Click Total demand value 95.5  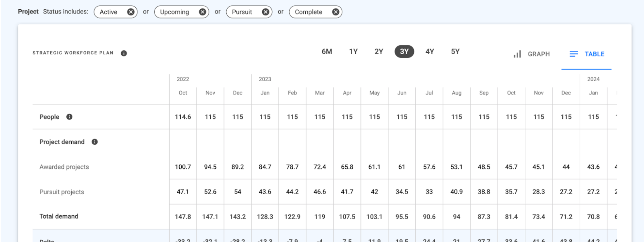tap(402, 217)
